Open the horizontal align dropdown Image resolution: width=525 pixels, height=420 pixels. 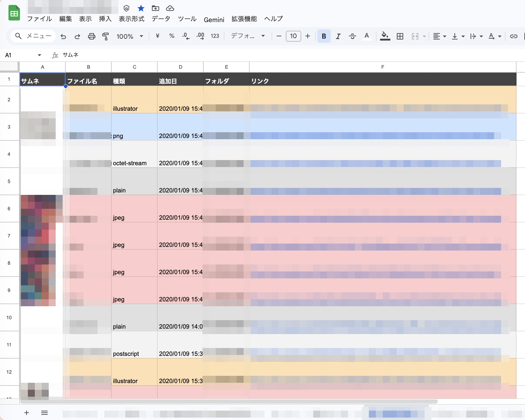click(439, 36)
